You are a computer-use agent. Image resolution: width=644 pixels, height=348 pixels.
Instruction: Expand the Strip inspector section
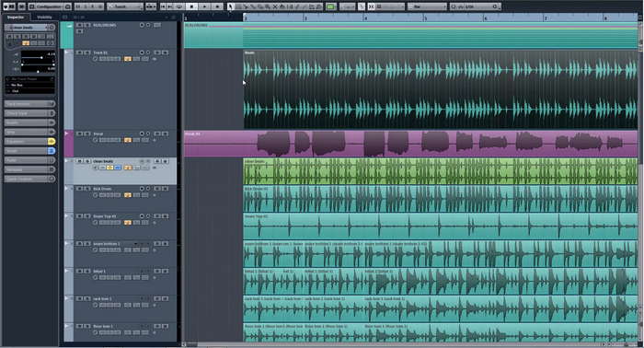click(27, 132)
